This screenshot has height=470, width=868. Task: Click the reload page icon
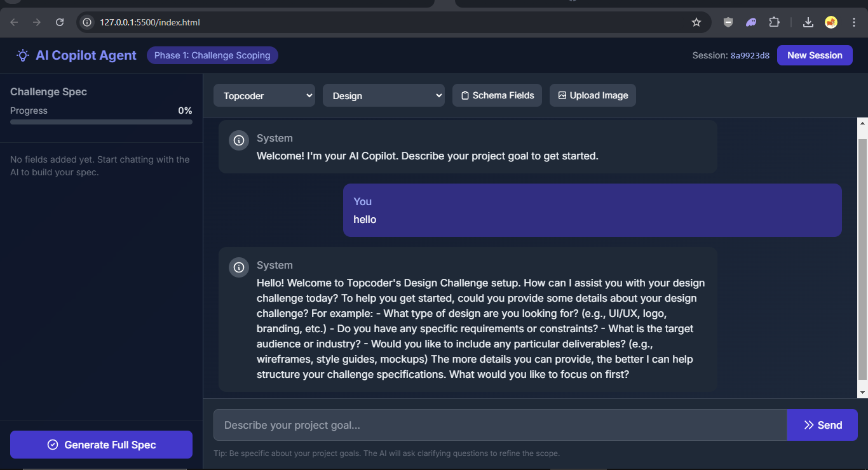(x=59, y=22)
